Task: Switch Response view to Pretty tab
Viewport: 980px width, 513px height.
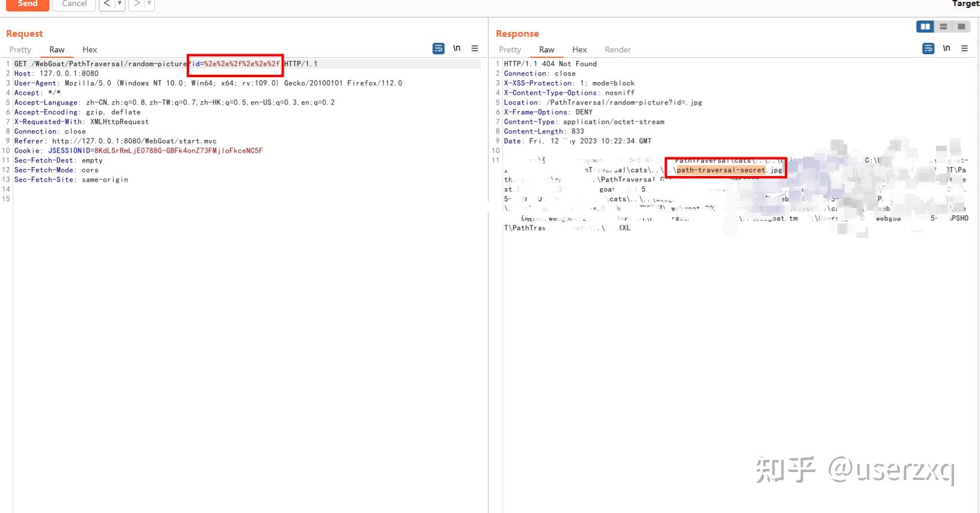Action: pos(510,49)
